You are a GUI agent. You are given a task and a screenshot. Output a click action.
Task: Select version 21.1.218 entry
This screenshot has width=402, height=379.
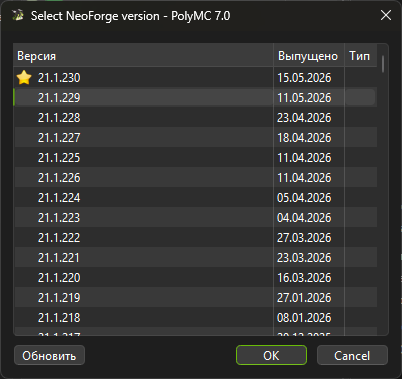click(x=195, y=317)
